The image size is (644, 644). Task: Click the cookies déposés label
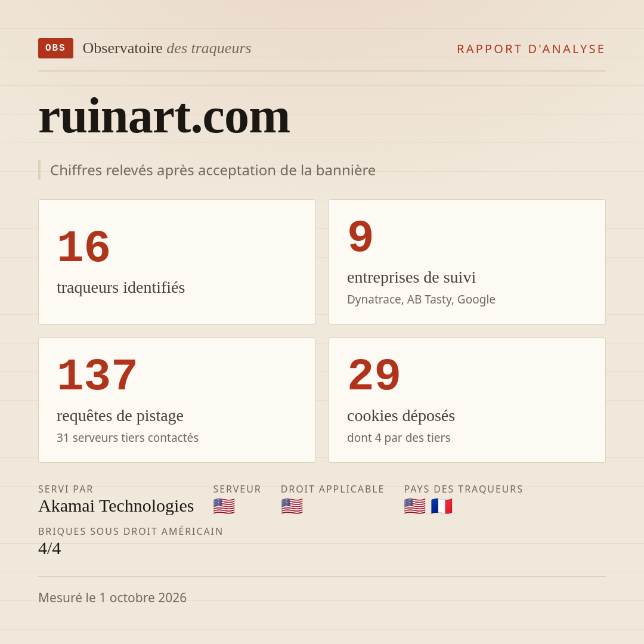coord(401,416)
